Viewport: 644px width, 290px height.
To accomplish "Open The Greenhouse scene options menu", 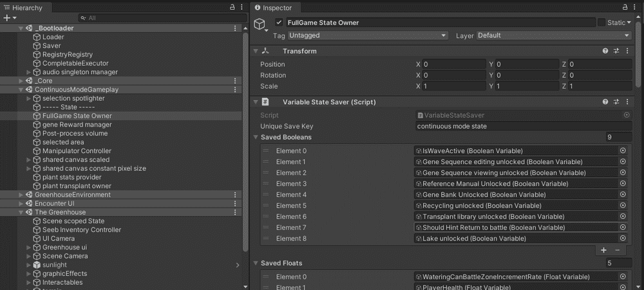I will click(x=235, y=212).
